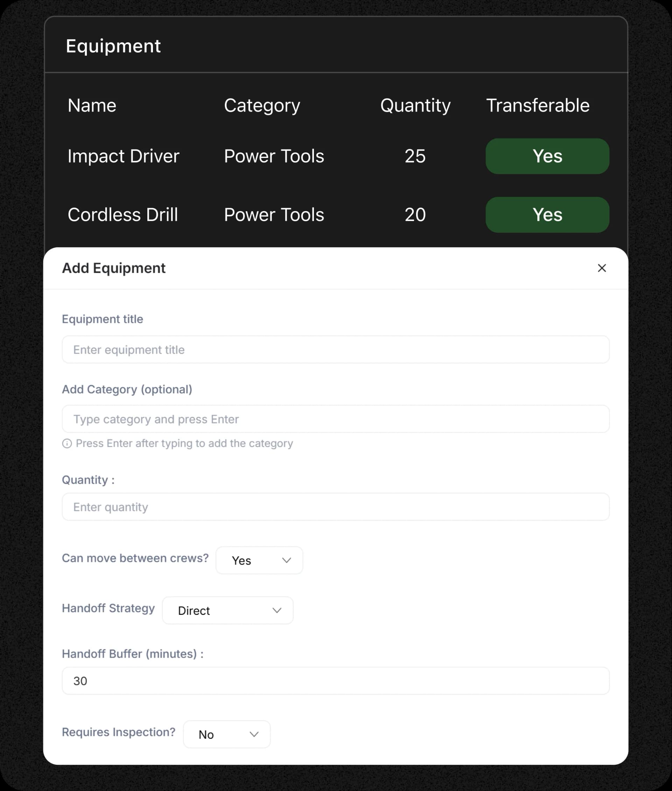
Task: Select the Cordless Drill row
Action: [x=122, y=215]
